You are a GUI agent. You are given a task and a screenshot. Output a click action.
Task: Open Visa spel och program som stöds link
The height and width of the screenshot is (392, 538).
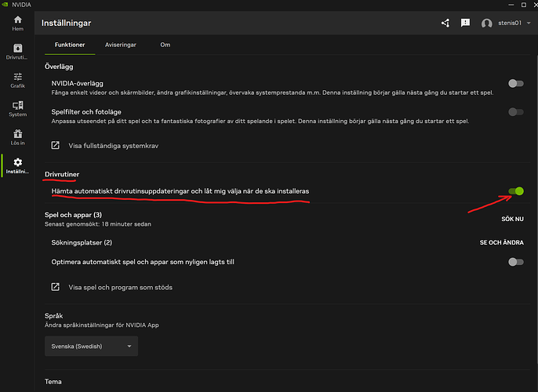[x=121, y=288]
